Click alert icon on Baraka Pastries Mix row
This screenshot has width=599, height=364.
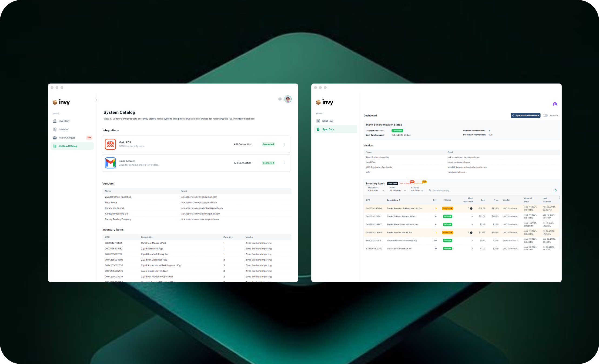(471, 233)
